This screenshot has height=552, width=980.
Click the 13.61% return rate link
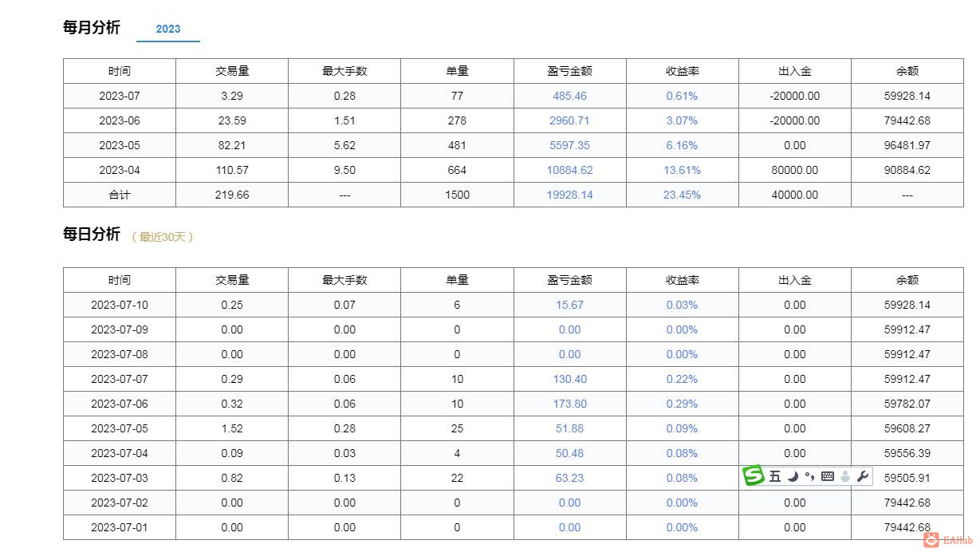click(x=682, y=170)
